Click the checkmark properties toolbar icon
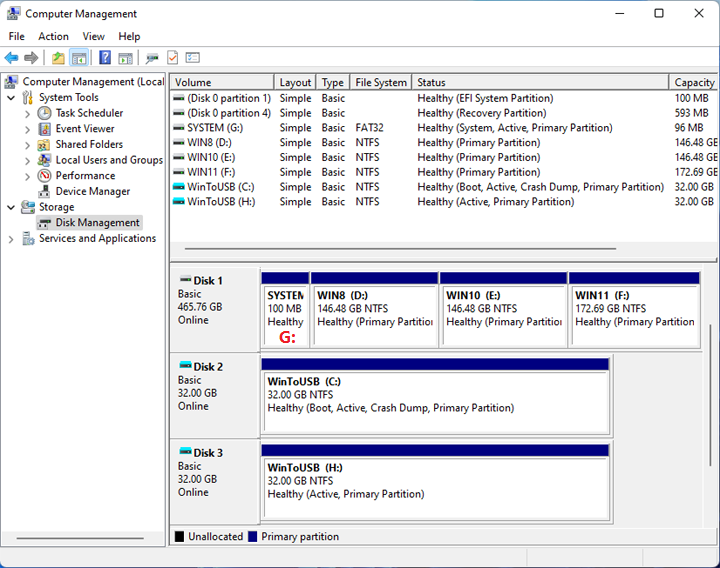The height and width of the screenshot is (568, 720). point(173,58)
